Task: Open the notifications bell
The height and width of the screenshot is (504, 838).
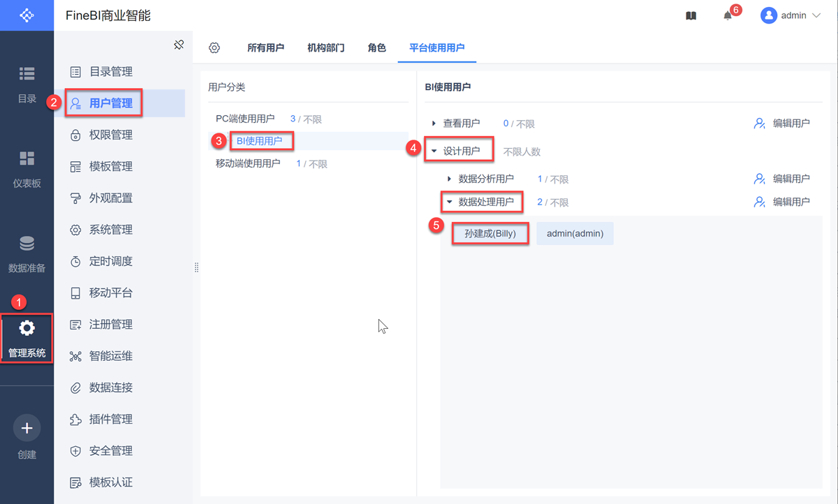Action: tap(728, 15)
